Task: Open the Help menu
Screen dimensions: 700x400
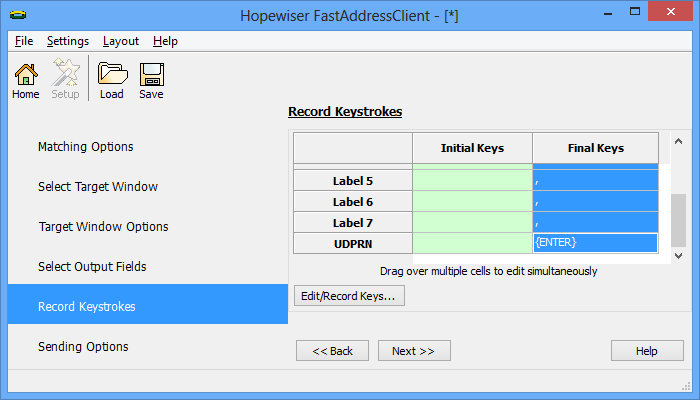Action: coord(165,41)
